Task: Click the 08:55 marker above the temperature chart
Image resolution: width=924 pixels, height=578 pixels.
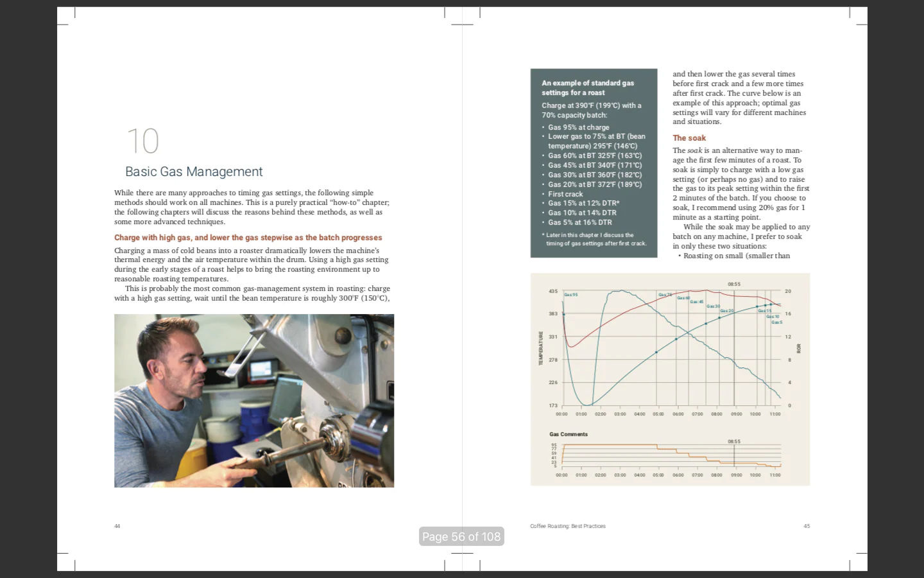Action: (733, 284)
